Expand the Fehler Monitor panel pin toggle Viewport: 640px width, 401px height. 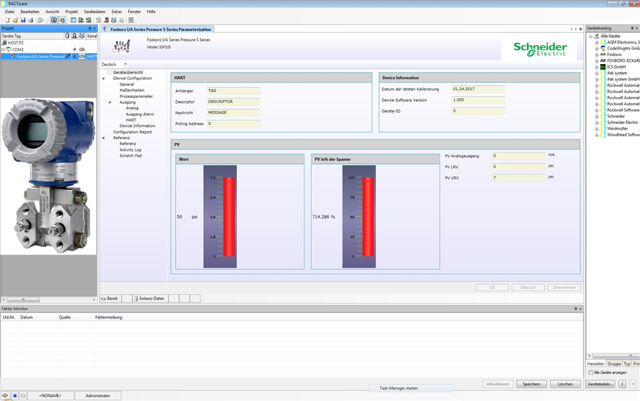tap(575, 309)
